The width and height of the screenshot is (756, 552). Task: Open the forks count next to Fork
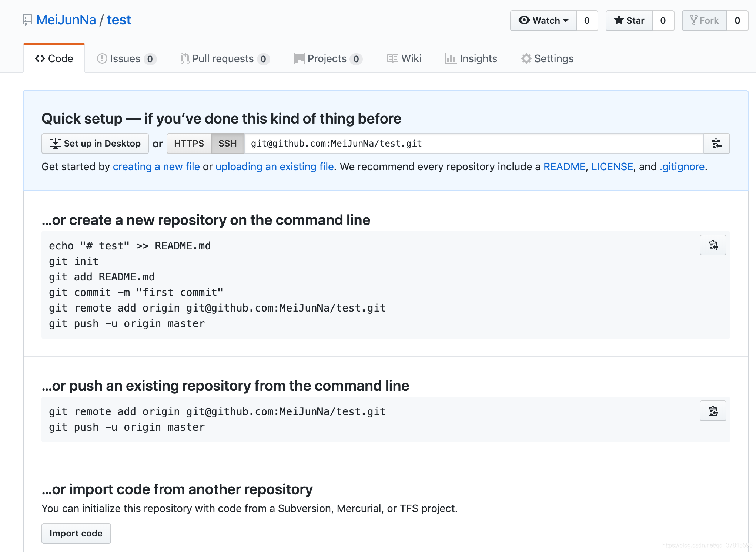click(737, 21)
